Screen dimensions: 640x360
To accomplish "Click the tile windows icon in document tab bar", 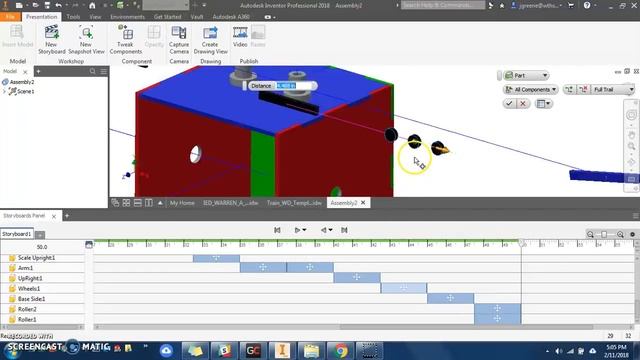I will tap(126, 203).
